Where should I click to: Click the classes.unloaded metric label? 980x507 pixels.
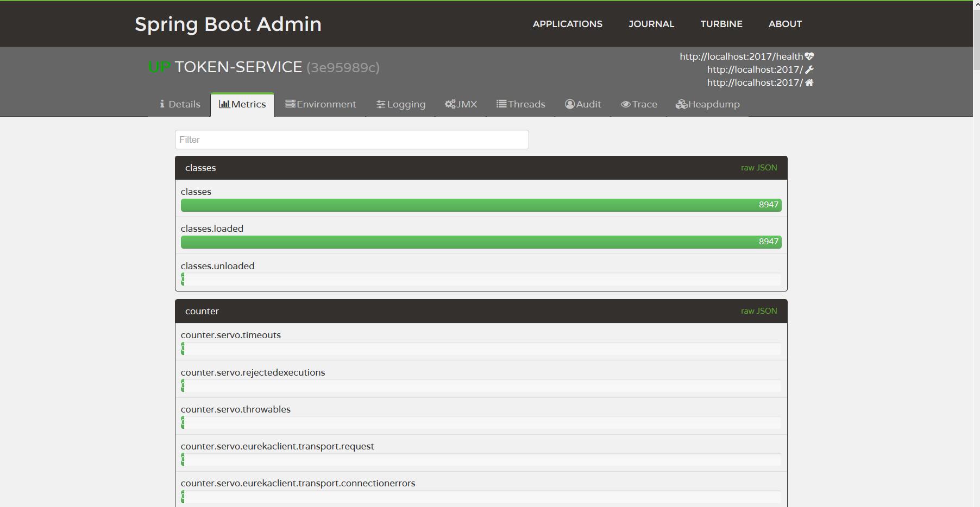click(x=217, y=266)
